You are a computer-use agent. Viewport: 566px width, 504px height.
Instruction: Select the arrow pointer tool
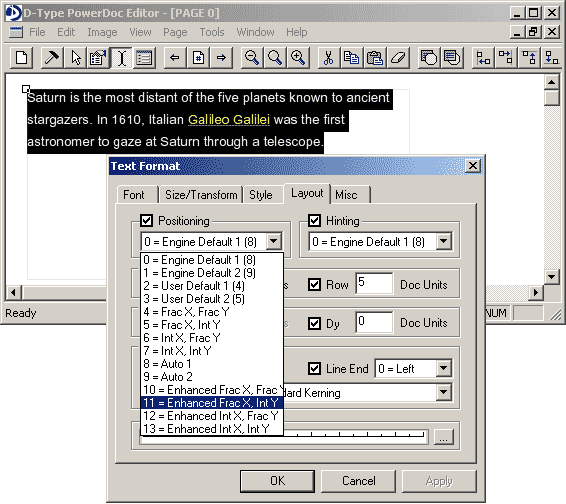pyautogui.click(x=75, y=58)
